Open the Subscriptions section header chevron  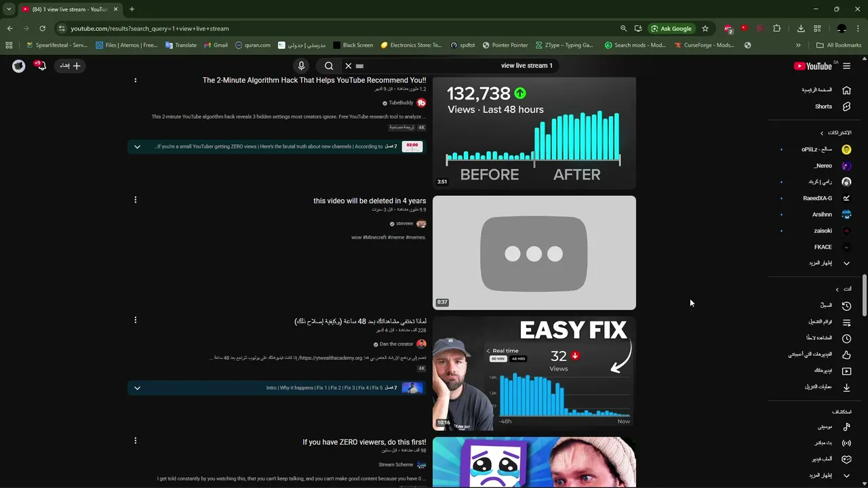[822, 133]
